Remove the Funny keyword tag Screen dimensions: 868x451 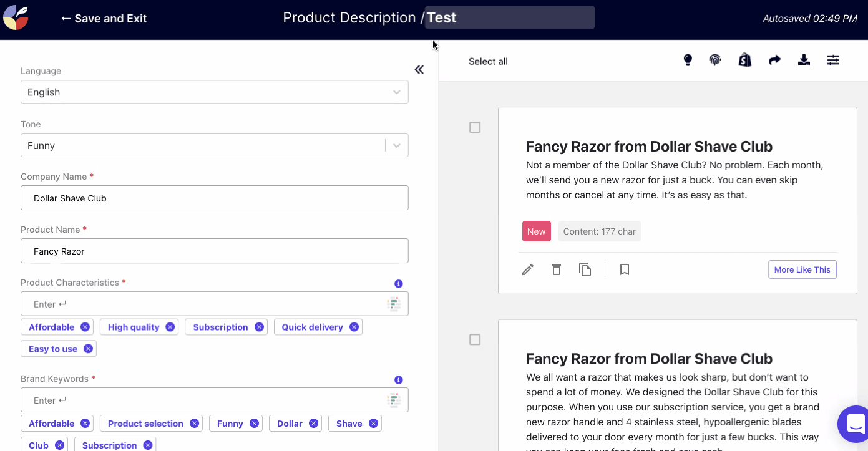(254, 423)
